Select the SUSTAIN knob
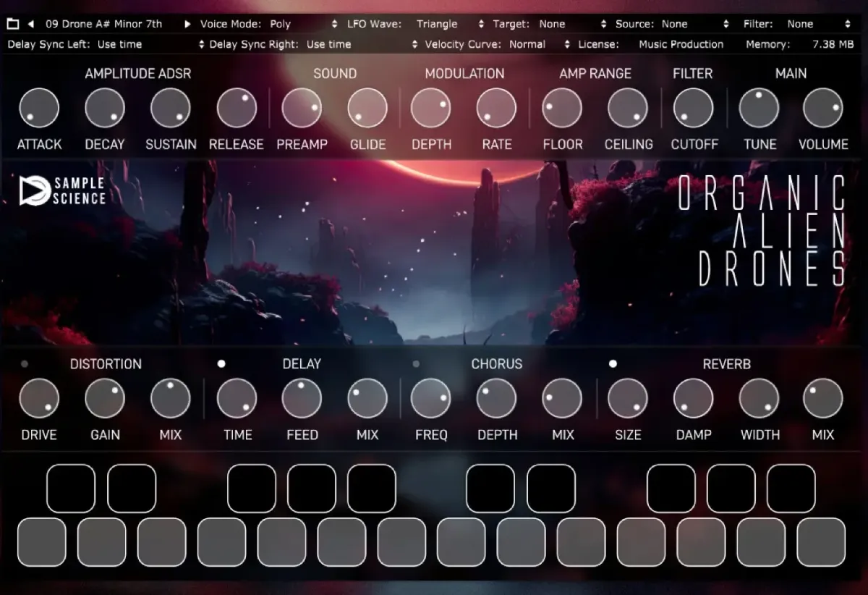Screen dimensions: 868x595 pyautogui.click(x=171, y=108)
